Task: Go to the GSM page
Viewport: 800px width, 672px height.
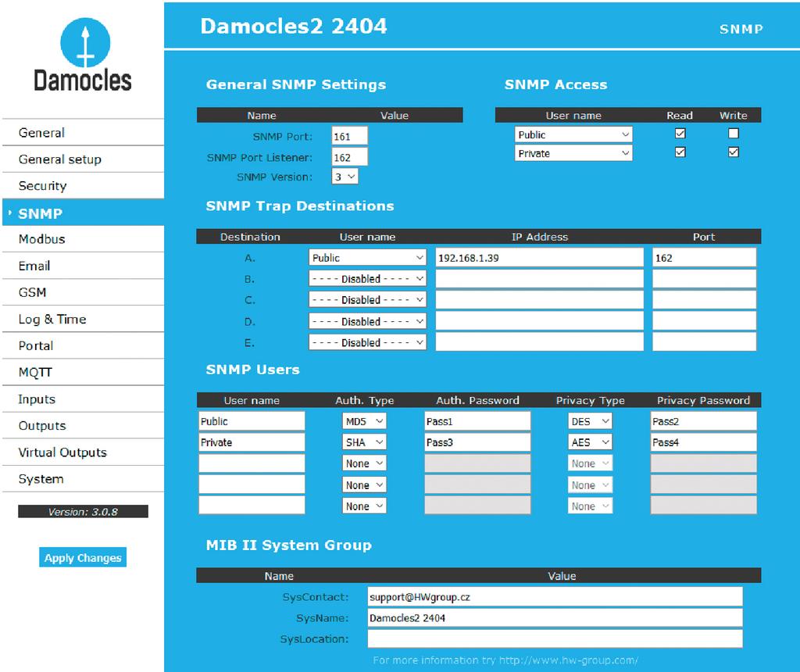Action: [x=83, y=292]
